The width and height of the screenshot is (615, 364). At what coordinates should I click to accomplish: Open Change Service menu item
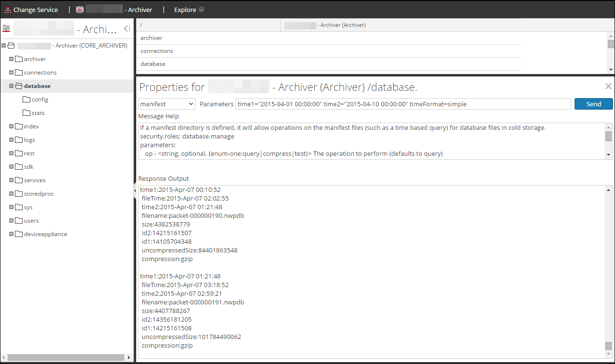click(35, 10)
